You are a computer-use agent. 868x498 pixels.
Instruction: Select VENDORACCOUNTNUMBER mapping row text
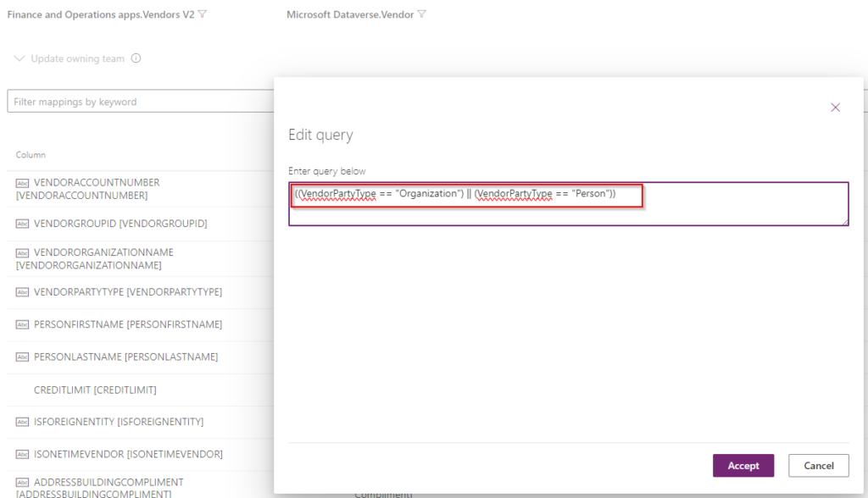(87, 189)
